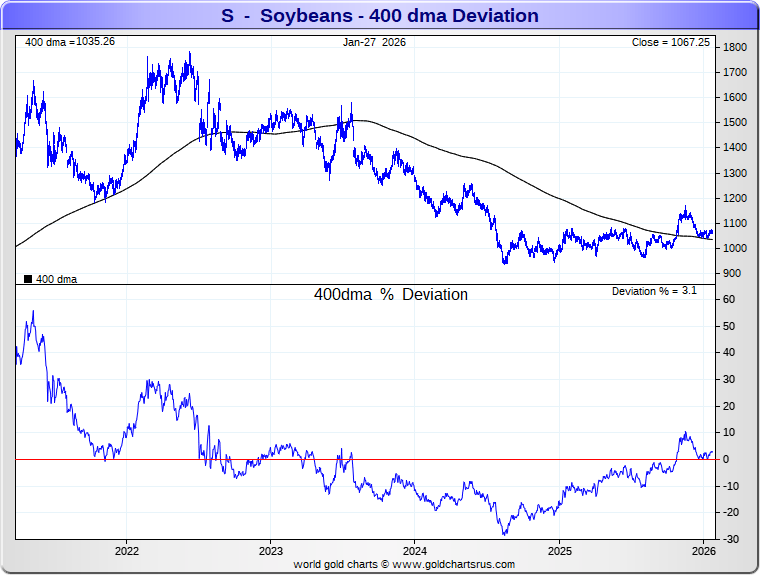Click the positive 10 deviation axis label
The height and width of the screenshot is (575, 760).
pos(729,432)
